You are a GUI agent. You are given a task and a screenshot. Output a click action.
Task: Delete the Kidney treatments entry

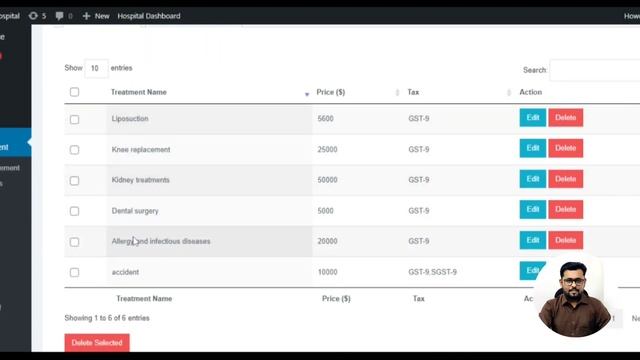tap(566, 179)
